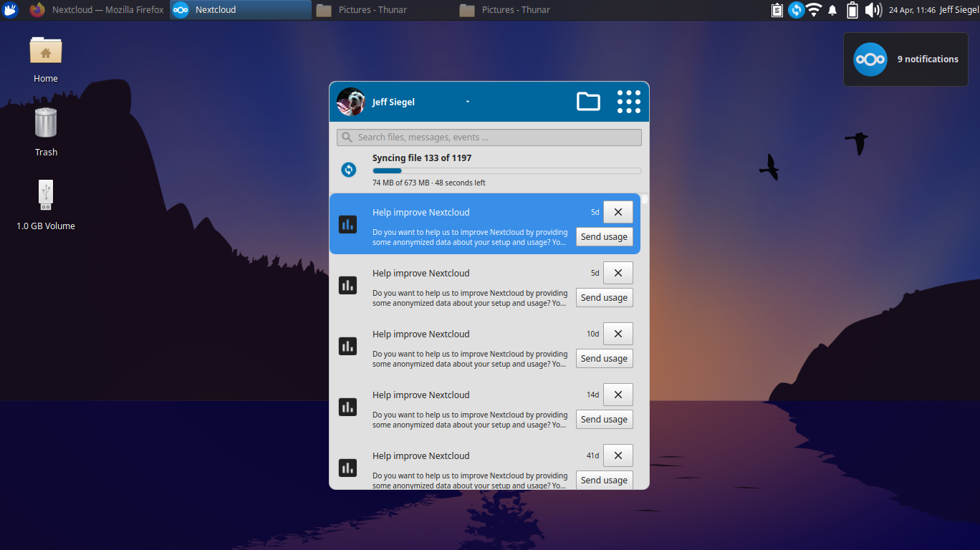The image size is (980, 550).
Task: Select the Nextcloud taskbar button
Action: point(241,10)
